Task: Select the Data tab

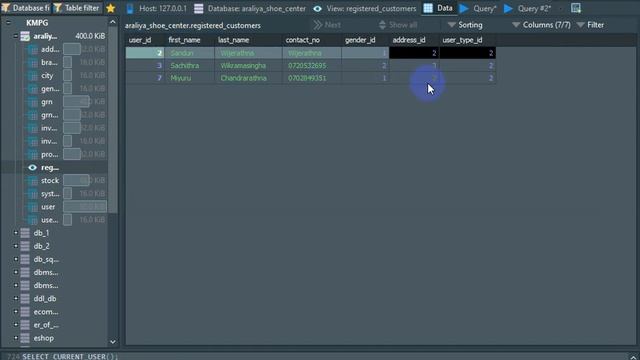Action: [x=438, y=8]
